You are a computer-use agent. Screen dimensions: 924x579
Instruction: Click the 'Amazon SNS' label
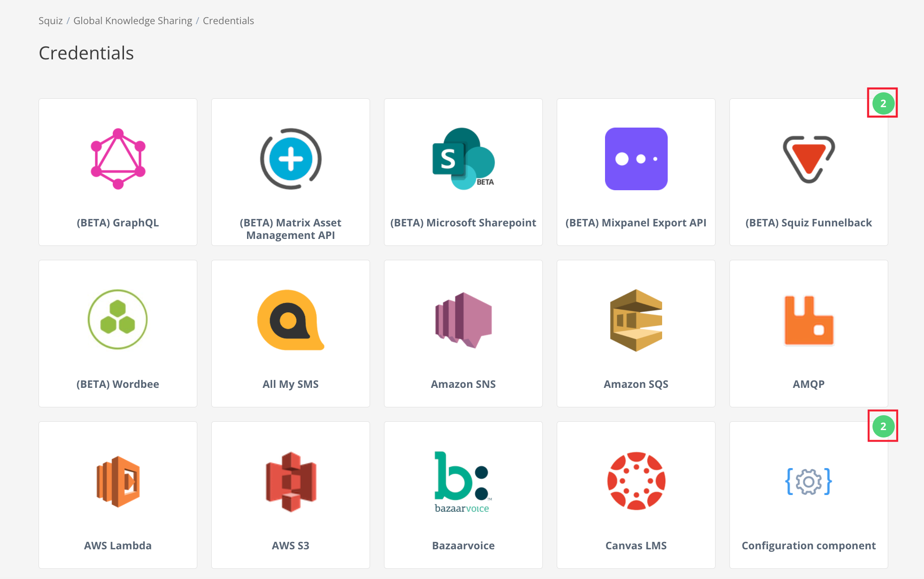463,384
